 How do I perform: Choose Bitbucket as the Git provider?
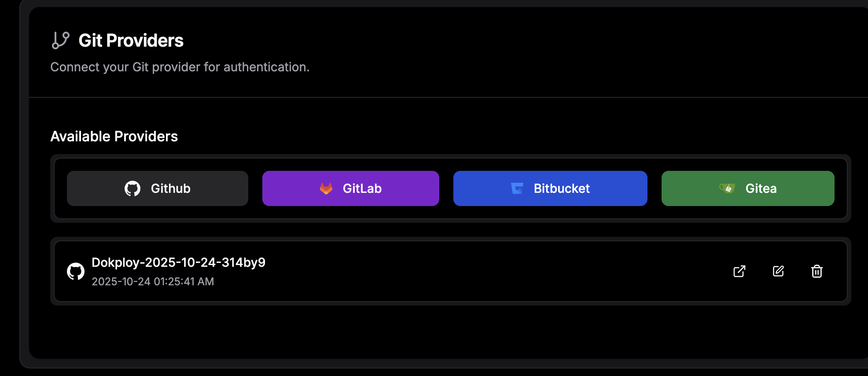550,188
